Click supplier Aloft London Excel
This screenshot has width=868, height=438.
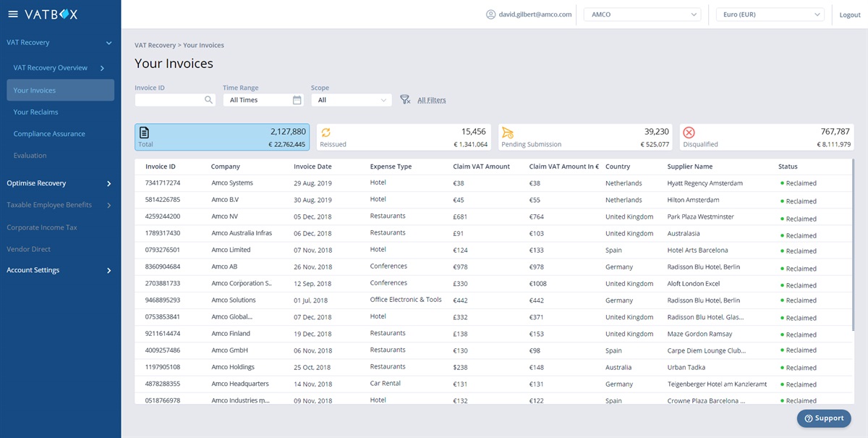(x=694, y=284)
